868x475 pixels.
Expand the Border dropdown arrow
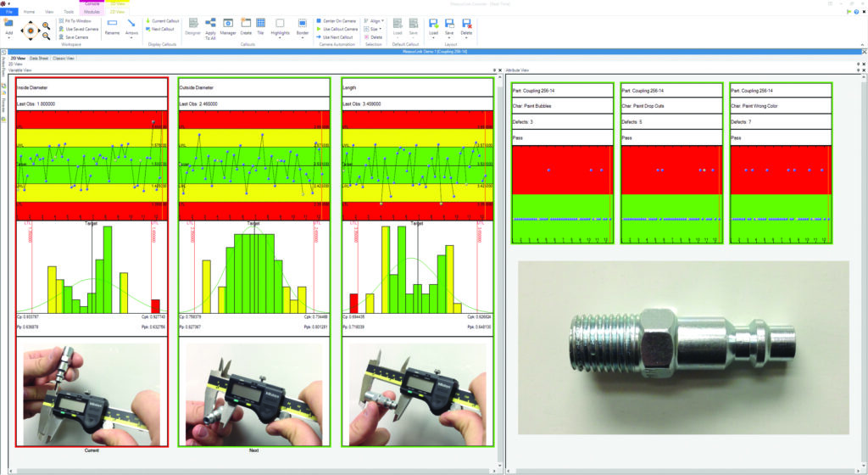(303, 38)
